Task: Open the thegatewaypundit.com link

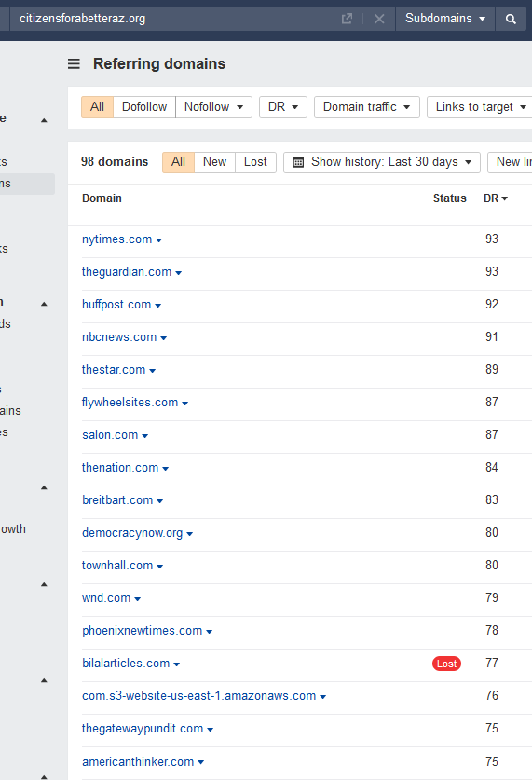Action: pyautogui.click(x=143, y=729)
